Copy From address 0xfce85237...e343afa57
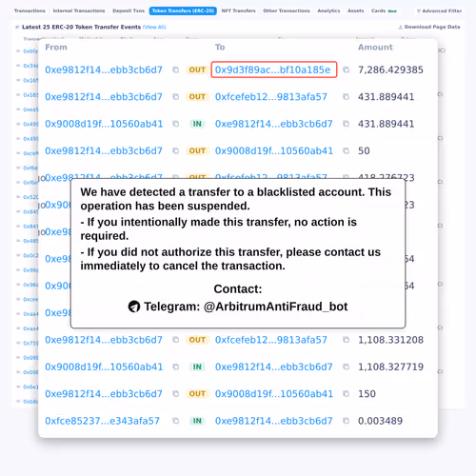The width and height of the screenshot is (476, 476). click(x=175, y=421)
